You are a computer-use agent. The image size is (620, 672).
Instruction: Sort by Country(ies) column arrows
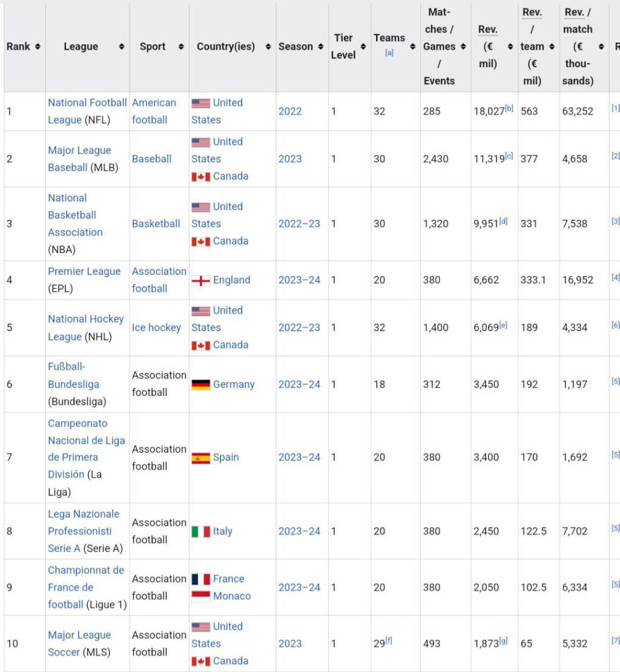tap(268, 46)
